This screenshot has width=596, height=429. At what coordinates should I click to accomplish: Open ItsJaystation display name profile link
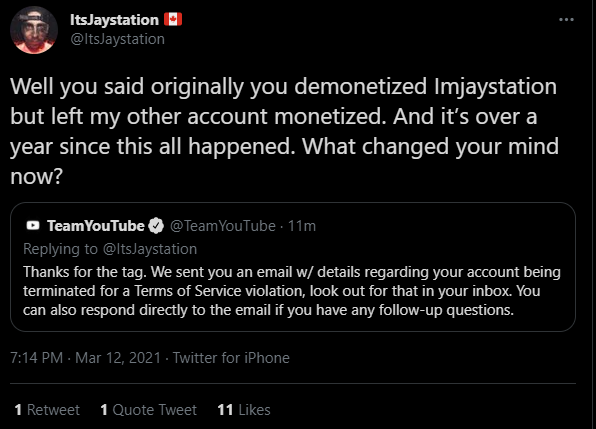click(x=114, y=20)
